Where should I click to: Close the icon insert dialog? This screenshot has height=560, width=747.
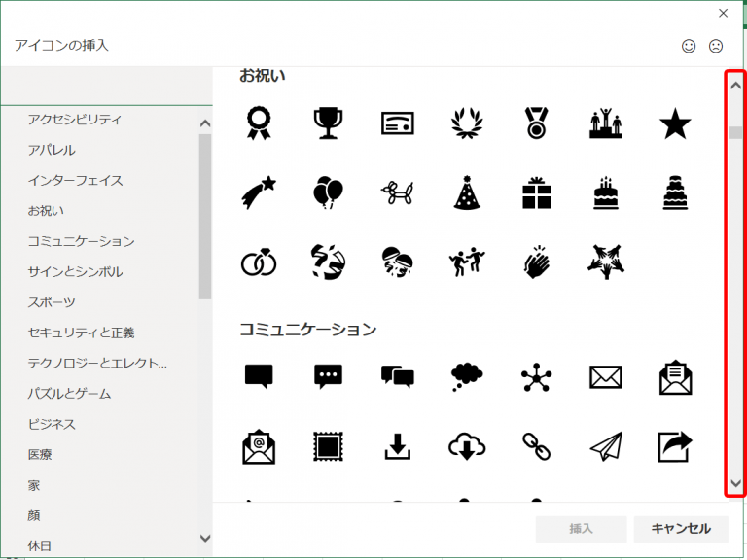pyautogui.click(x=723, y=13)
